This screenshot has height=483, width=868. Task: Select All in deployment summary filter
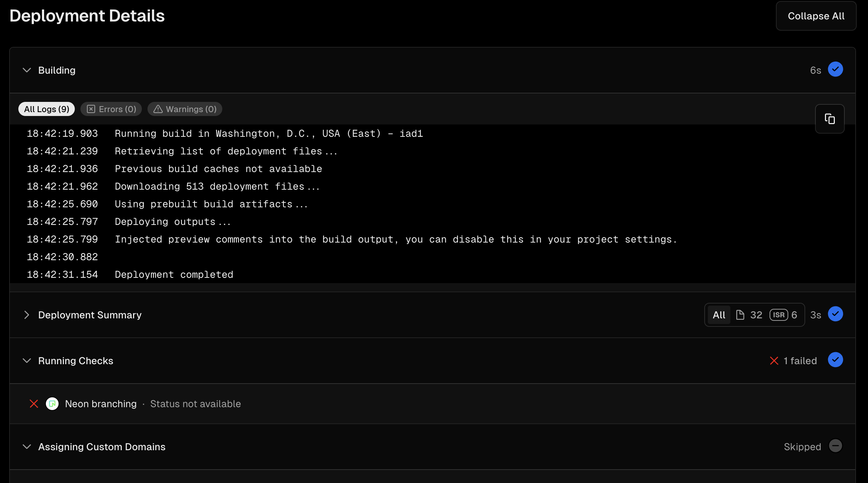(x=719, y=315)
